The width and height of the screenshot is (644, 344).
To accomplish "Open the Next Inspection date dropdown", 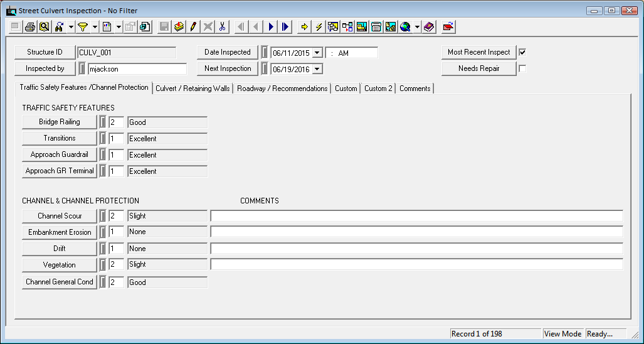I will (317, 70).
